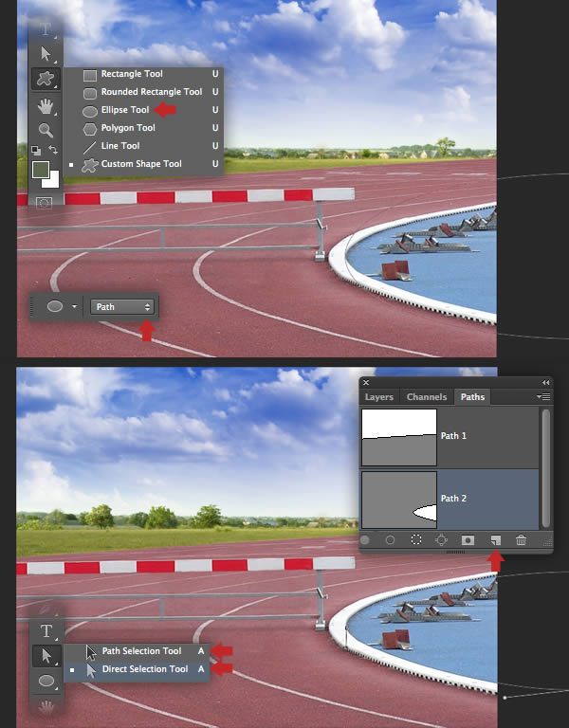
Task: Click the selection arrow tool in lower toolbar
Action: (x=46, y=656)
